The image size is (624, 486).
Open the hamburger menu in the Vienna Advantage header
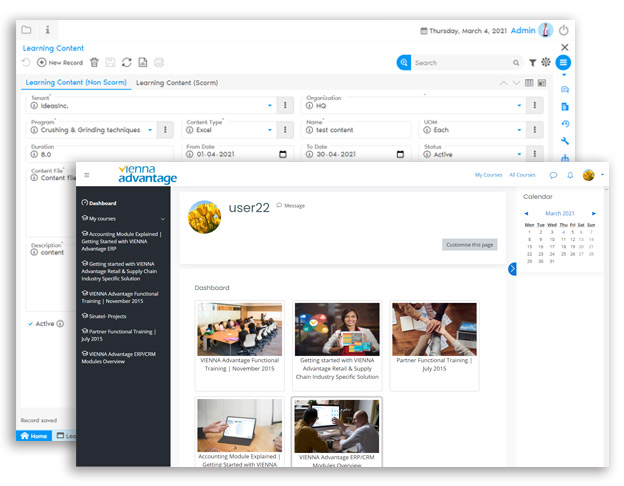coord(86,175)
